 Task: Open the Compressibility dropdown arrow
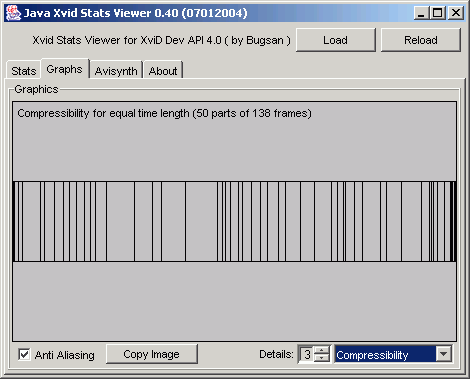444,354
